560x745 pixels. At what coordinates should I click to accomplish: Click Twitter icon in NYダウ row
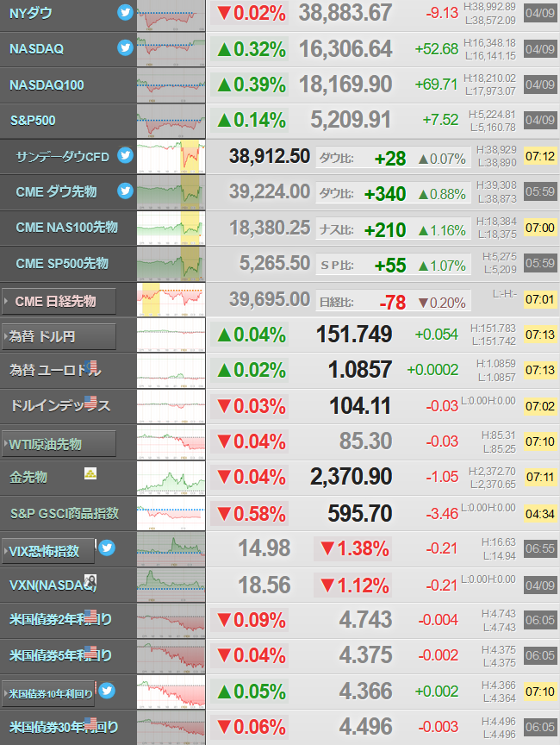[125, 12]
